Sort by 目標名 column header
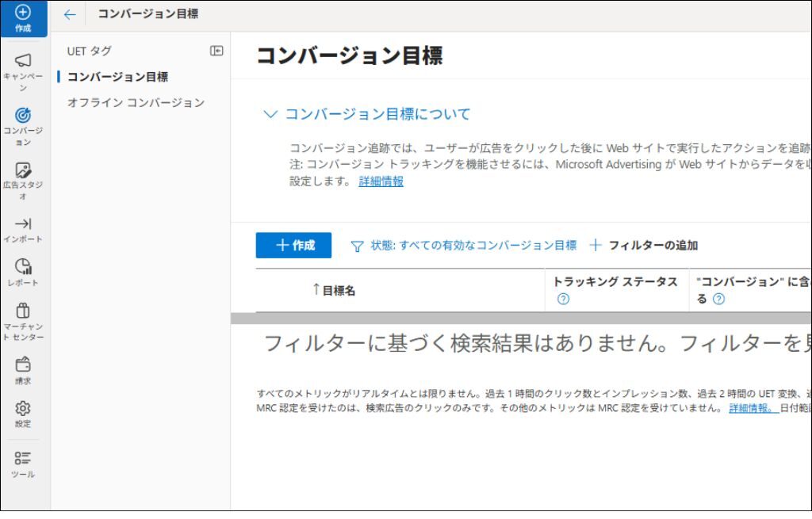 click(339, 291)
